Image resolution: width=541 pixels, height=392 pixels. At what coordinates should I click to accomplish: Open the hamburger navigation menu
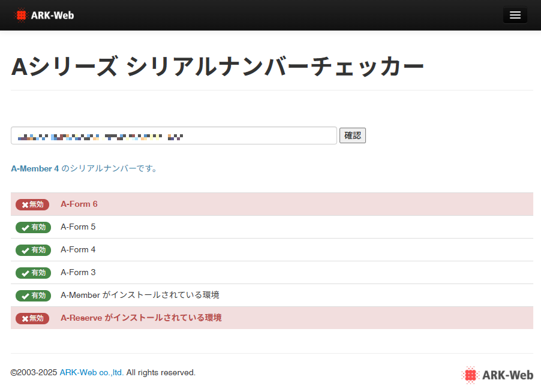click(x=515, y=15)
